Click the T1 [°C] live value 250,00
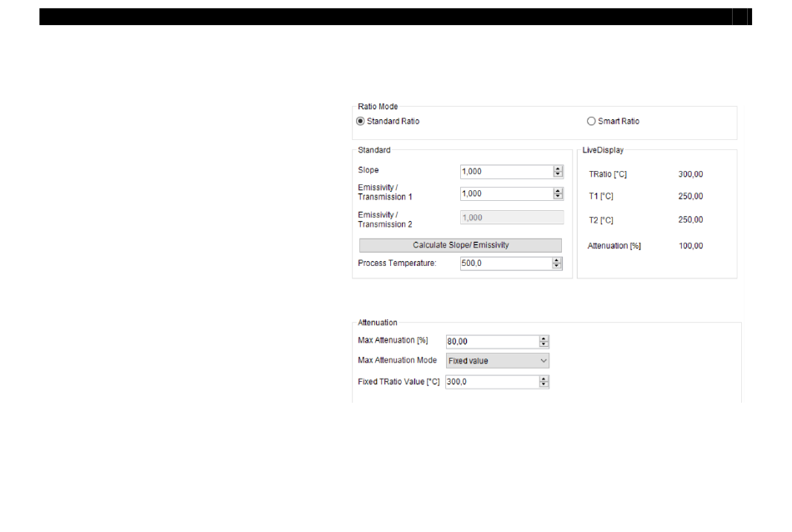The width and height of the screenshot is (792, 532). (x=690, y=196)
